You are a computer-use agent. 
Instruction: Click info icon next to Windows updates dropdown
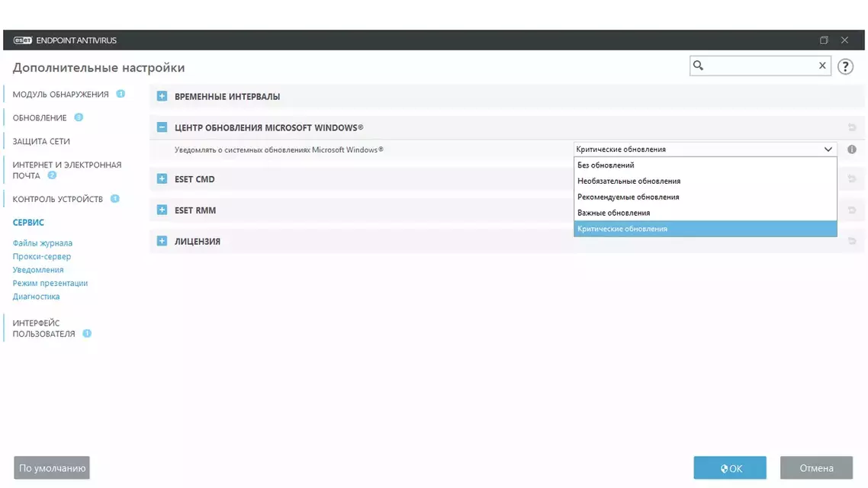point(851,149)
